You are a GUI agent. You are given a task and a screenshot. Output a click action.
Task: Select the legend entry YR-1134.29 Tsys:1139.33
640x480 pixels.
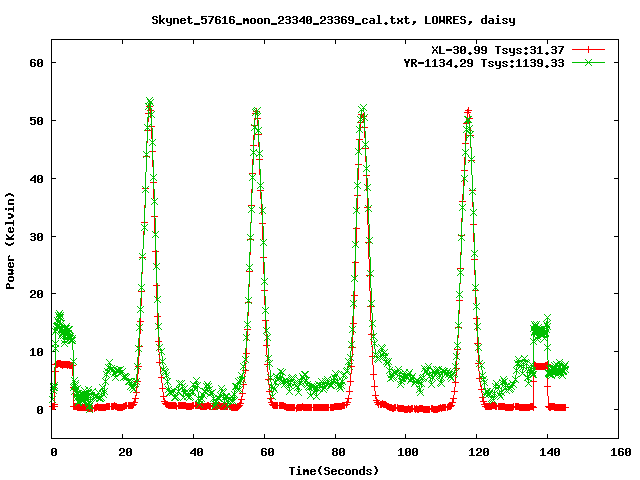click(484, 63)
